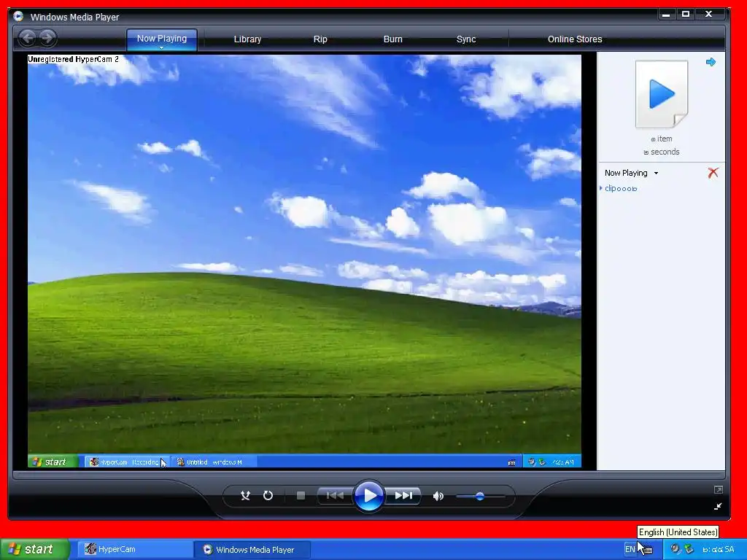Screen dimensions: 747x560
Task: Click the Windows Media Player title bar icon
Action: [x=18, y=16]
